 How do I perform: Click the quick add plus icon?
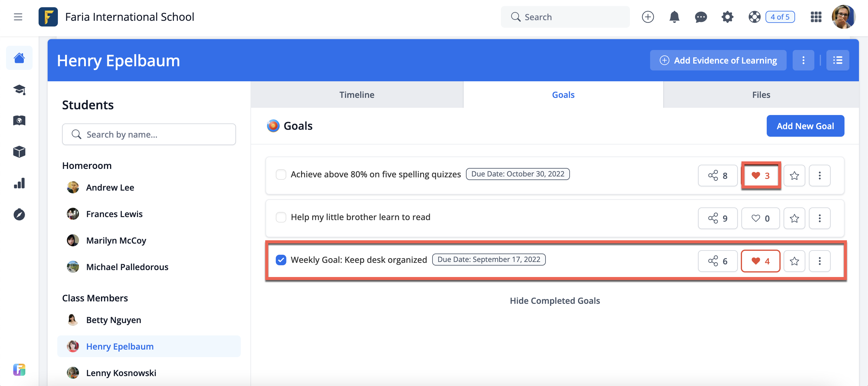pyautogui.click(x=648, y=17)
